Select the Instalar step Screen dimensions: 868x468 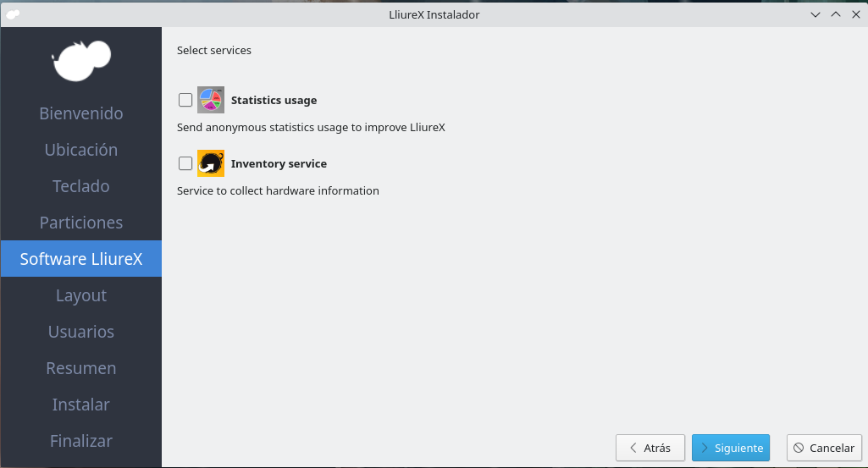81,405
